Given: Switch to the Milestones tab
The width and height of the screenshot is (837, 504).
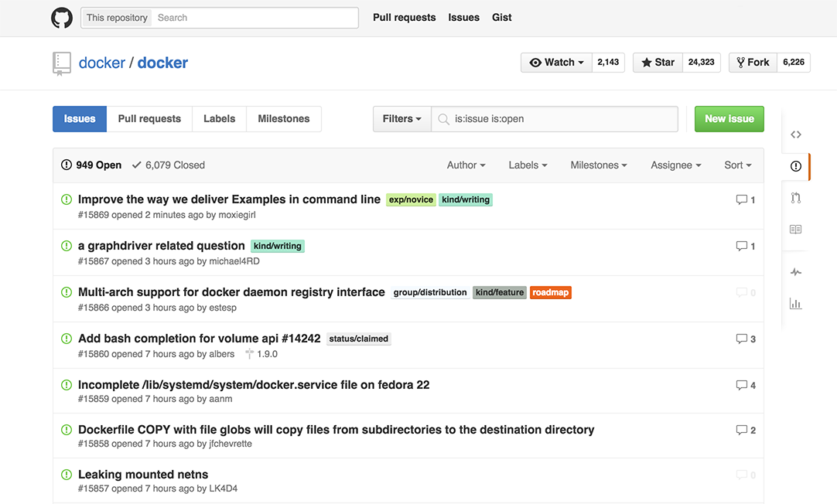Looking at the screenshot, I should [x=283, y=119].
